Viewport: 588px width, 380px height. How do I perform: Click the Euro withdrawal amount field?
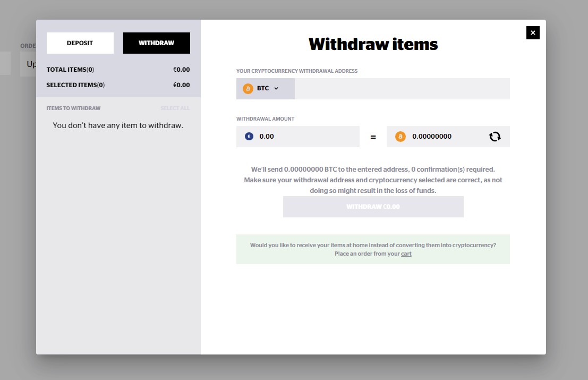[x=305, y=137]
